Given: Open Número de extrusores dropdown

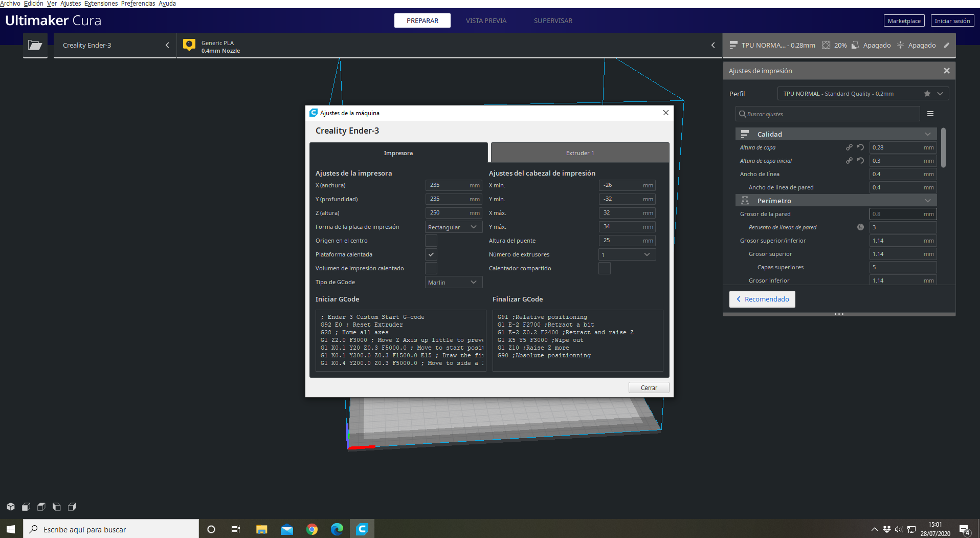Looking at the screenshot, I should (627, 254).
